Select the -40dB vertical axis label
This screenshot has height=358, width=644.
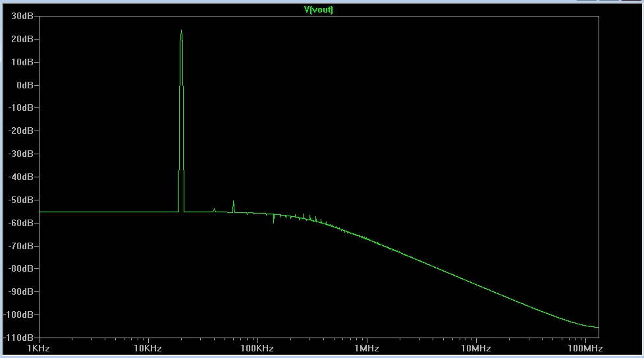21,177
